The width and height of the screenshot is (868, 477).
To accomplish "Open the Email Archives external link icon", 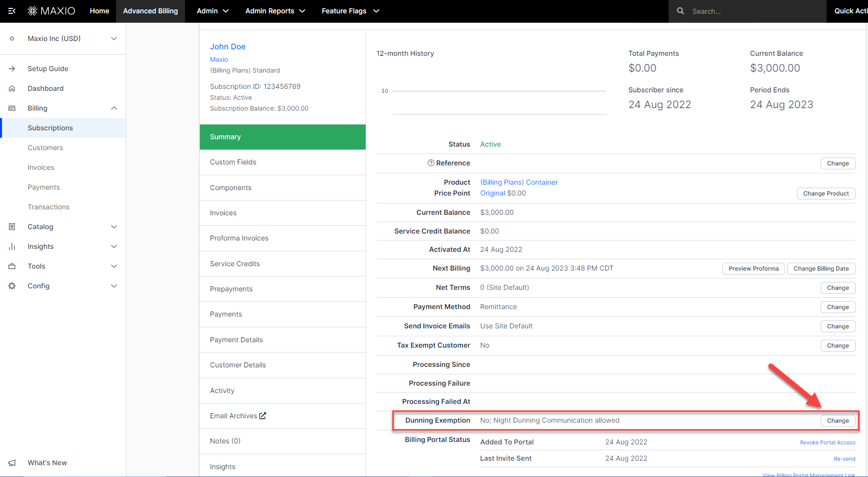I will click(x=263, y=416).
